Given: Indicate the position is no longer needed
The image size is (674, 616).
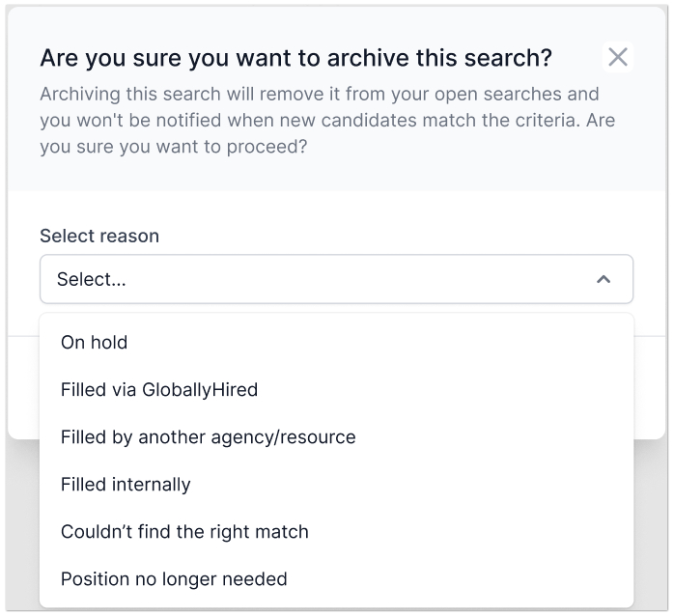Looking at the screenshot, I should point(174,579).
